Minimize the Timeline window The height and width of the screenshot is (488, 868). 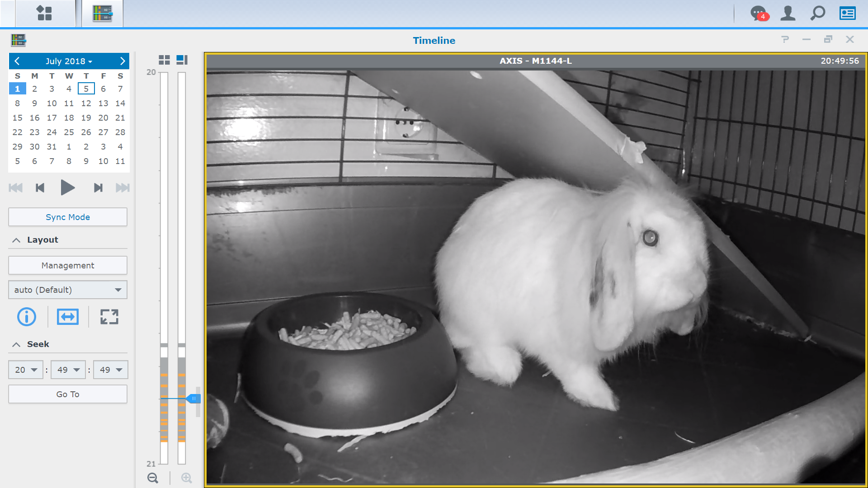point(807,39)
